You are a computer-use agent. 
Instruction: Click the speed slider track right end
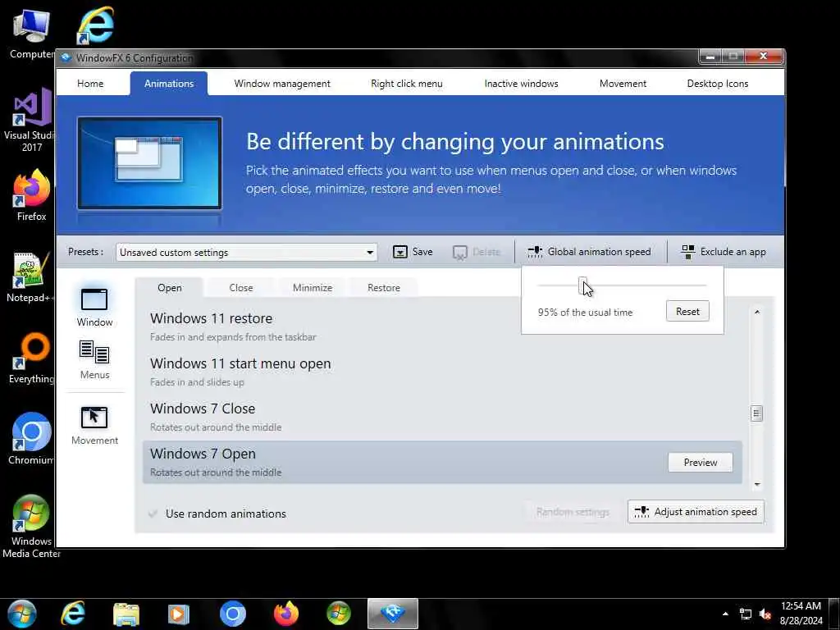(x=705, y=285)
